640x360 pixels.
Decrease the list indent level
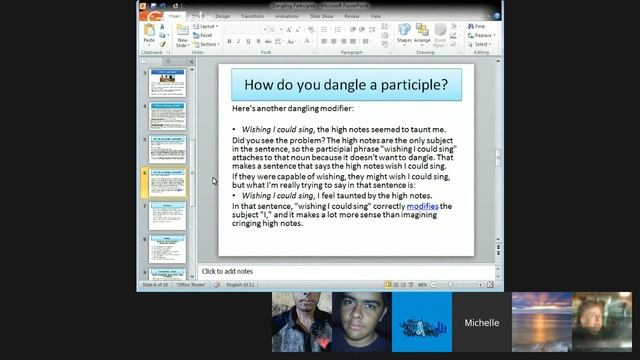353,29
